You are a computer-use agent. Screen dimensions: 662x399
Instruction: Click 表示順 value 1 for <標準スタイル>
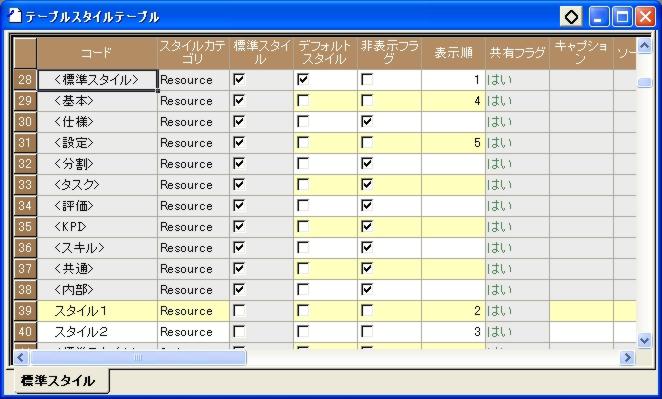453,80
